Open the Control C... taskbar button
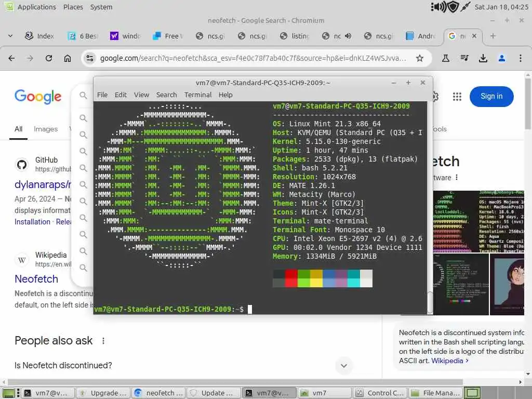This screenshot has width=532, height=399. [x=379, y=393]
